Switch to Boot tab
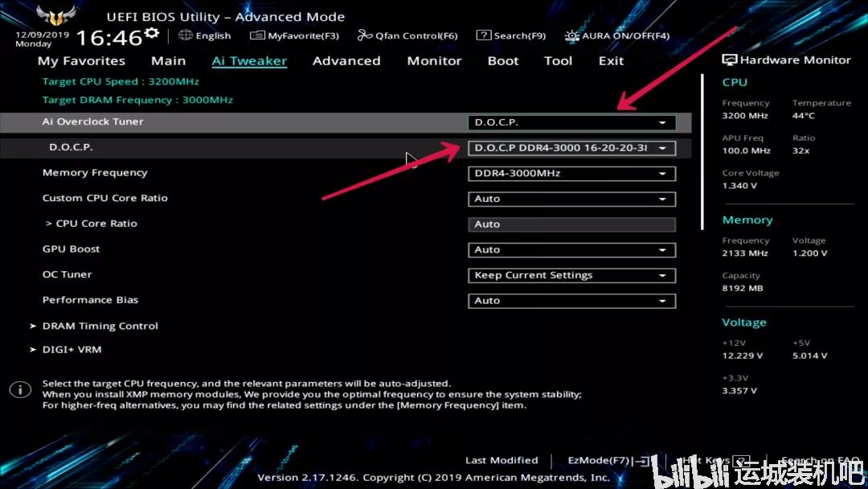 click(x=503, y=61)
